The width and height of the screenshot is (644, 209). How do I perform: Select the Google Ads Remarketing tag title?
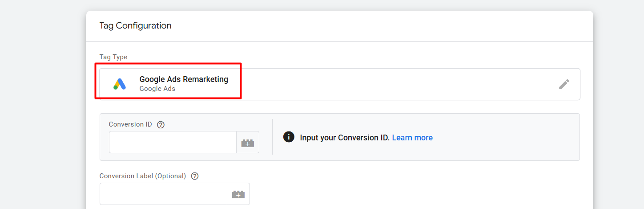coord(184,79)
